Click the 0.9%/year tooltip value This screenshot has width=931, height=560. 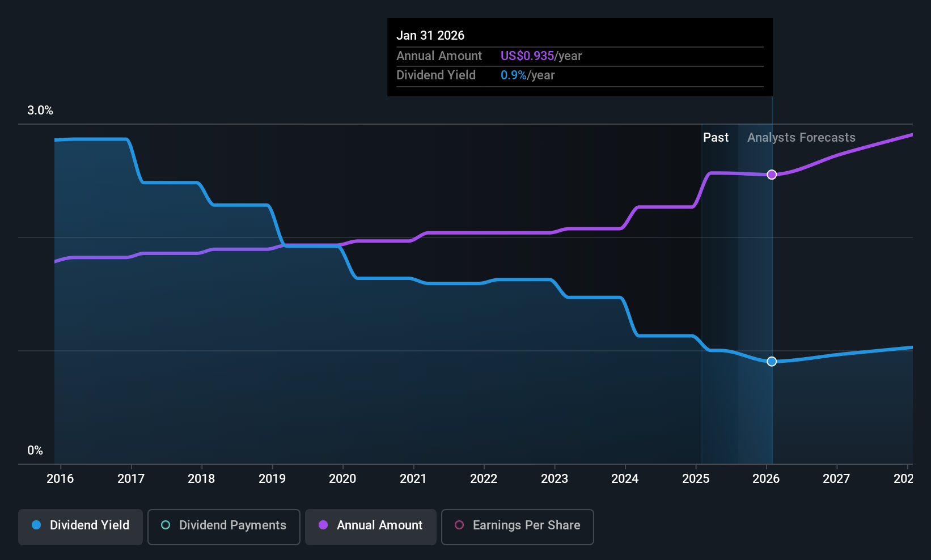[x=527, y=75]
